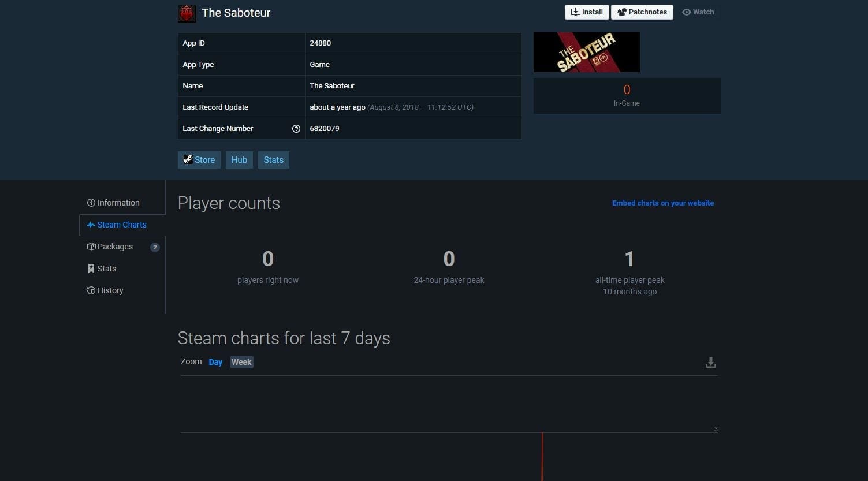The height and width of the screenshot is (481, 868).
Task: Switch to the Information sidebar tab
Action: pyautogui.click(x=113, y=203)
